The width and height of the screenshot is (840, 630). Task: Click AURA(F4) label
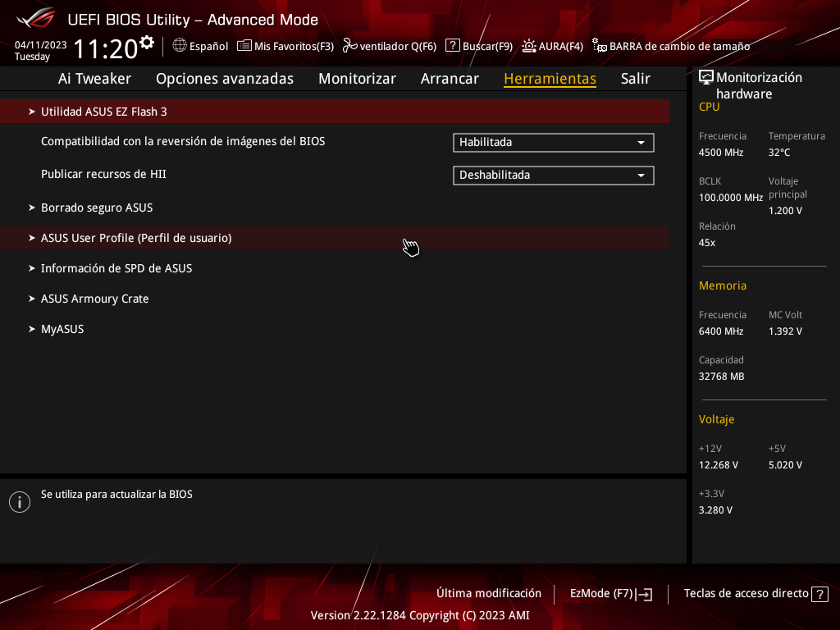(561, 47)
